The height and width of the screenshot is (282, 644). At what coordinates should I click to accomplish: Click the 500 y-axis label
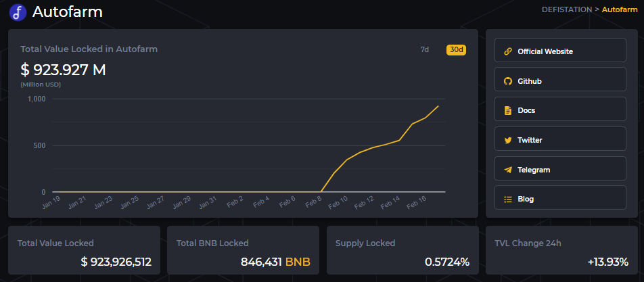tap(40, 145)
